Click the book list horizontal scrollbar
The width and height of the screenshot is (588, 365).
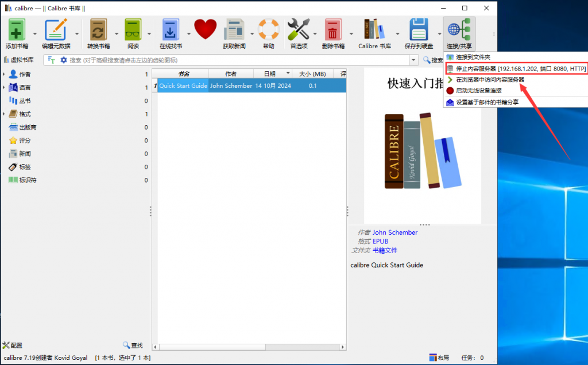(249, 347)
